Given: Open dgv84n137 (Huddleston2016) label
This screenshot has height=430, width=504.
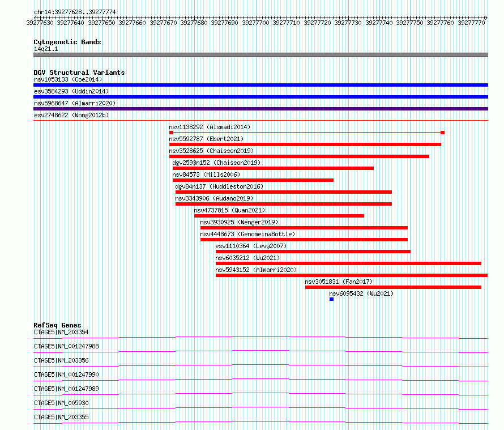Looking at the screenshot, I should 219,186.
